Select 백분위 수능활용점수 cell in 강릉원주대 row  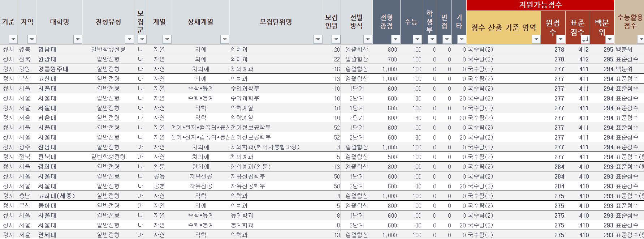coord(629,69)
